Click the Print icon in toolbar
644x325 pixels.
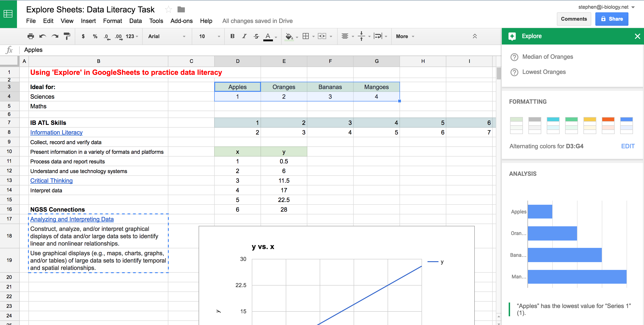(x=31, y=36)
